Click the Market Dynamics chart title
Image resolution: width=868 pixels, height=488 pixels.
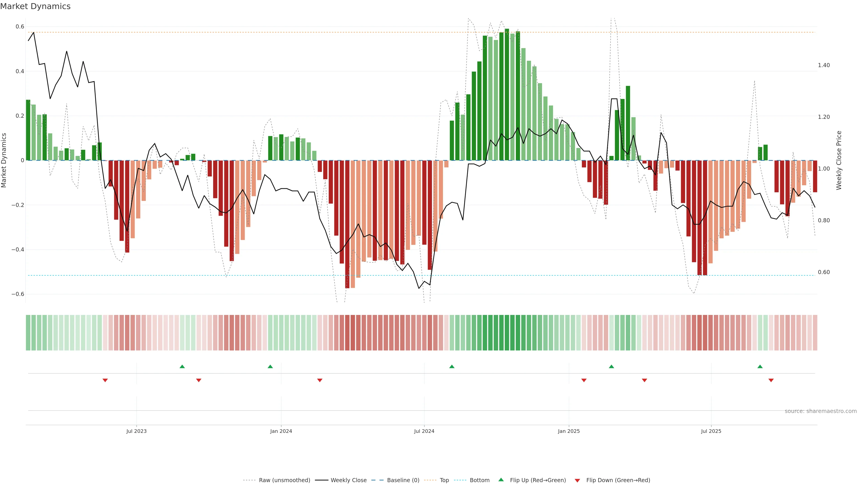[35, 6]
